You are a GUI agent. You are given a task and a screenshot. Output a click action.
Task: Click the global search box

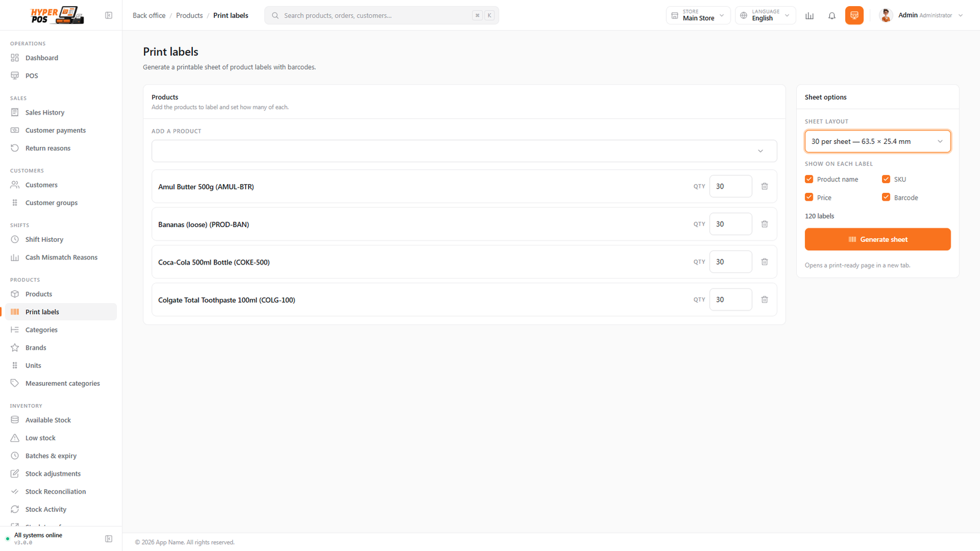tap(382, 15)
